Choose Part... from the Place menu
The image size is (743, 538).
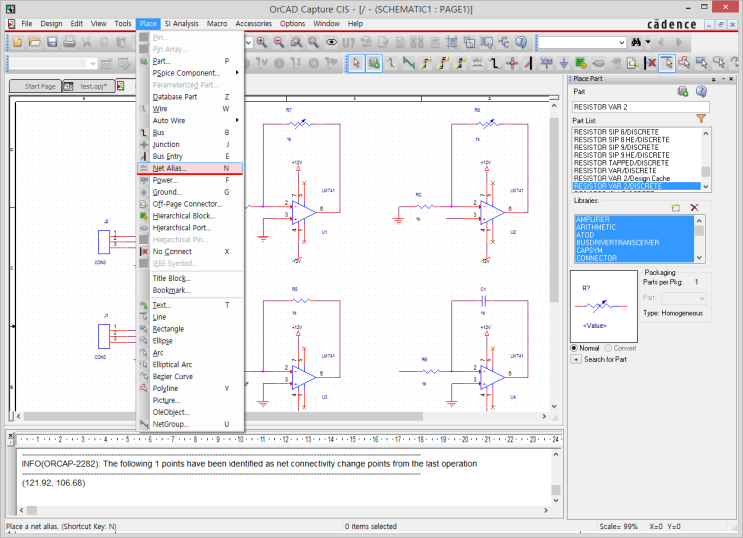click(x=190, y=61)
